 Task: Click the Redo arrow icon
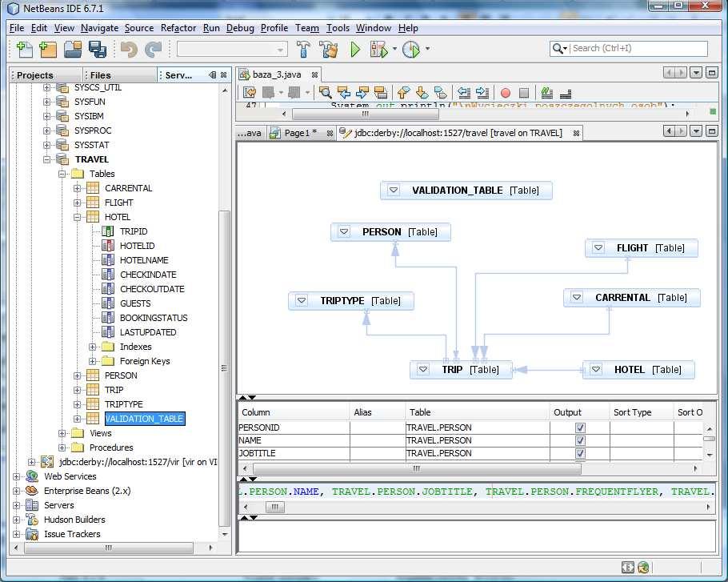(x=153, y=50)
